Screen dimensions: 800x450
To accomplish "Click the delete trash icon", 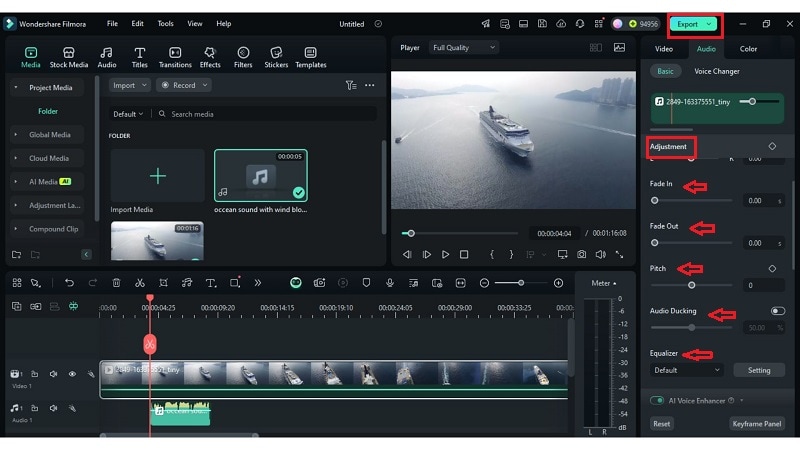I will tap(116, 283).
